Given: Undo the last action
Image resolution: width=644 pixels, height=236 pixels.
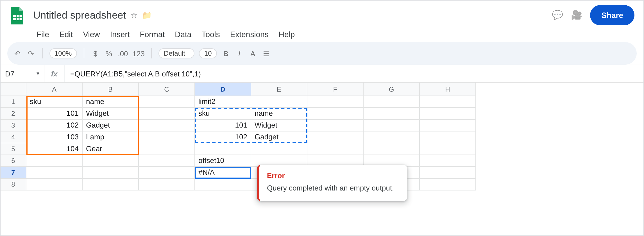Looking at the screenshot, I should [17, 53].
